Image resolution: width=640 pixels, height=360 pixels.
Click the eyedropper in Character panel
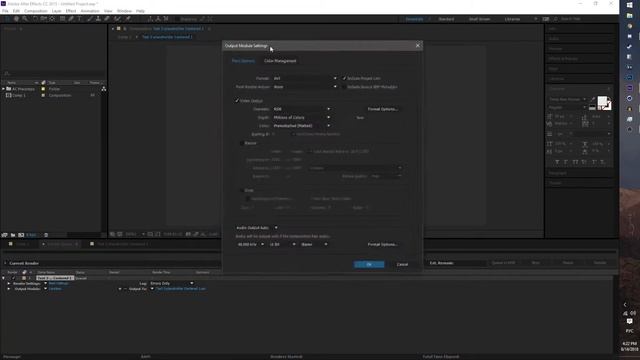[x=593, y=99]
